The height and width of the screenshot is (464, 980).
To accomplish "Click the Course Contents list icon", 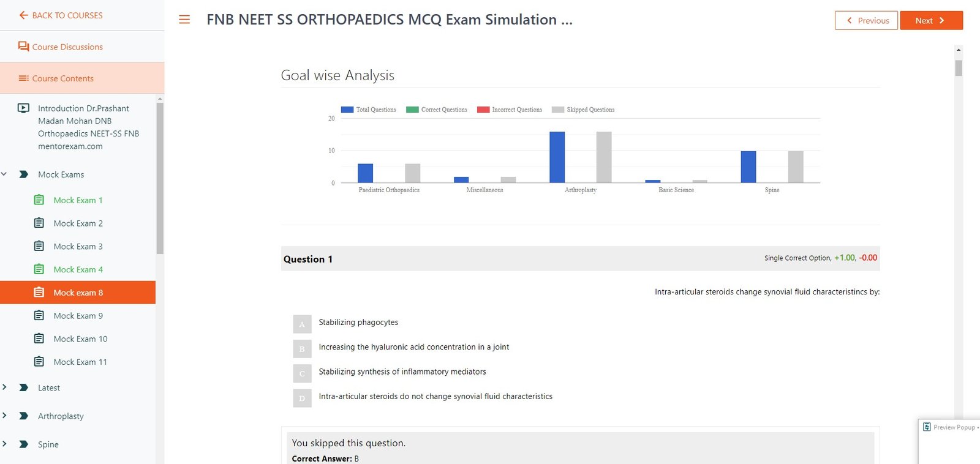I will (x=24, y=78).
